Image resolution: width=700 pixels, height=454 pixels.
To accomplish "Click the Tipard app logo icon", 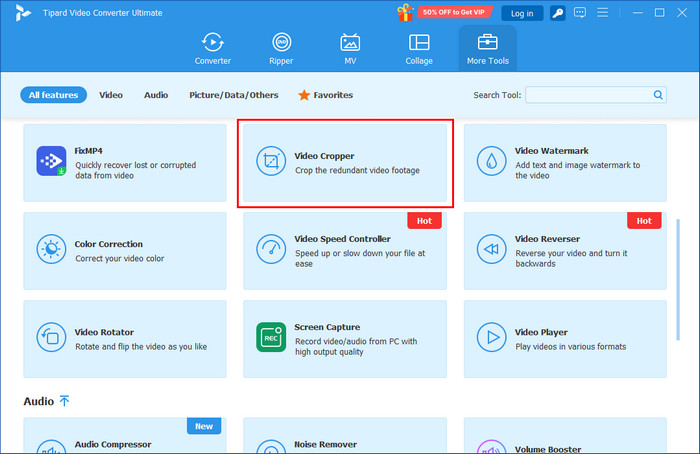I will point(23,13).
